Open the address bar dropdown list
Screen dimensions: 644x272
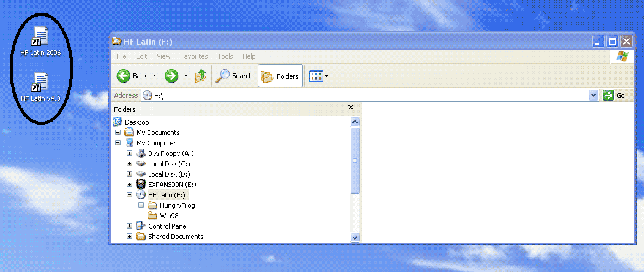(x=593, y=95)
